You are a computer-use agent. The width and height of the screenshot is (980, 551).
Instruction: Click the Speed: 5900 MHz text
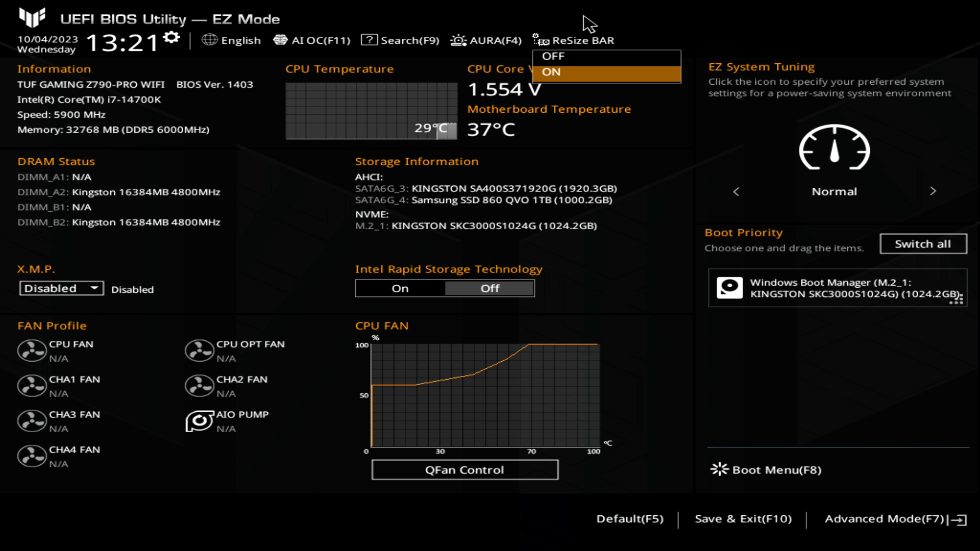pyautogui.click(x=61, y=115)
